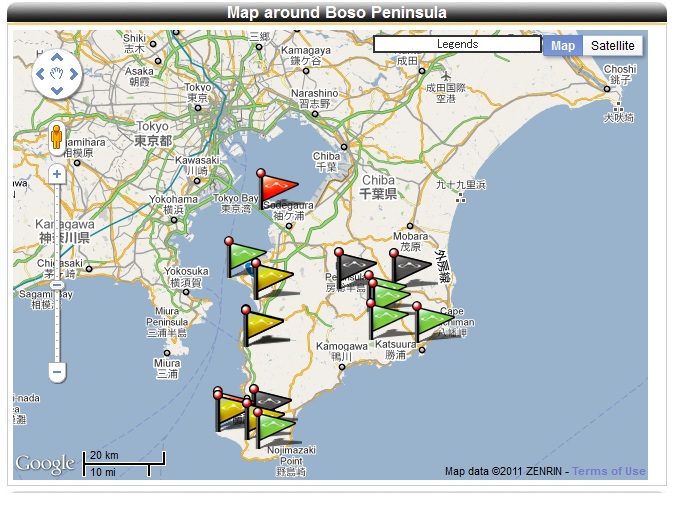Click the green flag above Nojimazaki Point
The image size is (675, 510).
pyautogui.click(x=275, y=426)
